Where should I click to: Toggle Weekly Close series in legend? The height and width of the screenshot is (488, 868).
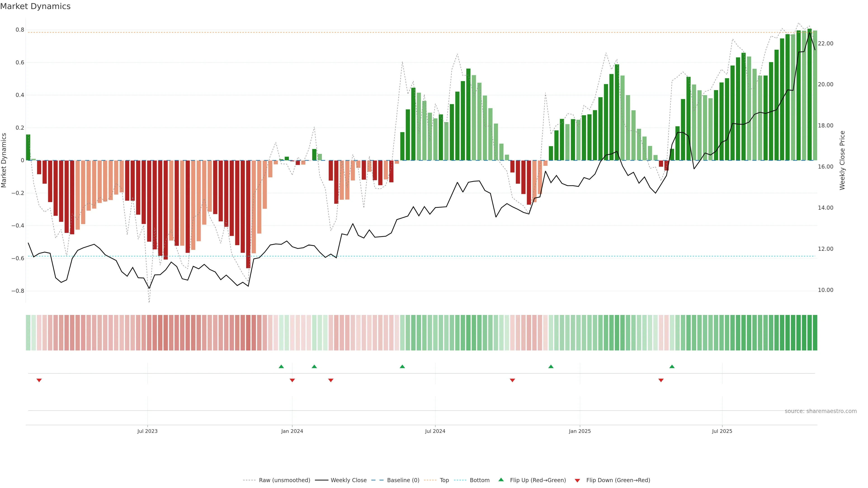tap(348, 480)
